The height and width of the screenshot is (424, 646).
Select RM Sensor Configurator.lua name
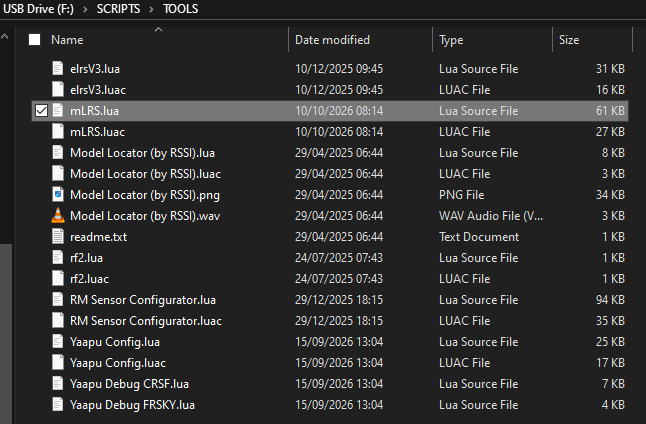[x=143, y=300]
